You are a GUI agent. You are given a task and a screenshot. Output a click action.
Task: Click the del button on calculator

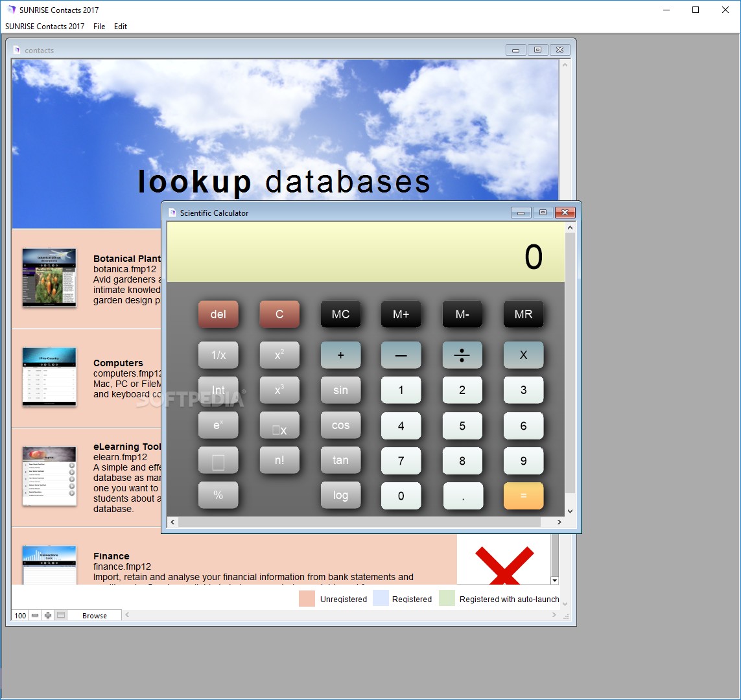tap(218, 314)
